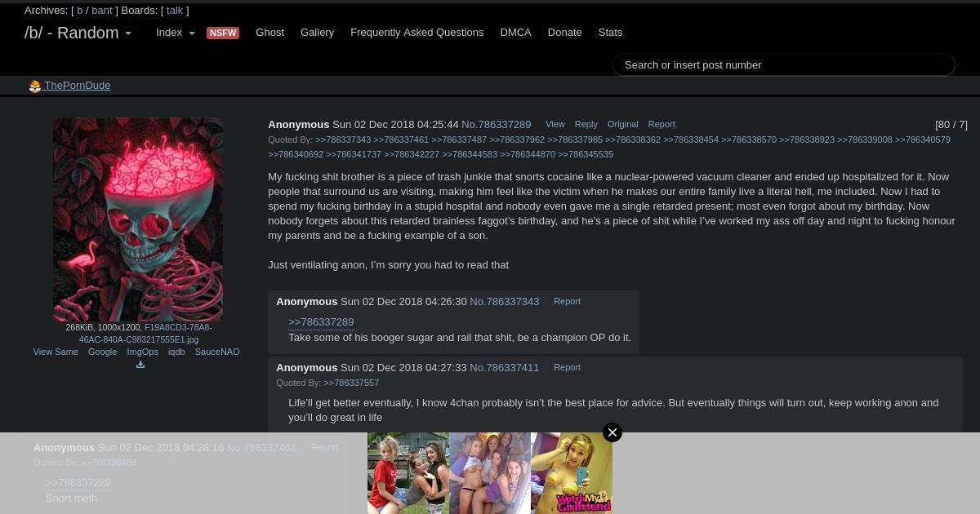Click View Same under the image
Image resolution: width=980 pixels, height=514 pixels.
pyautogui.click(x=56, y=352)
